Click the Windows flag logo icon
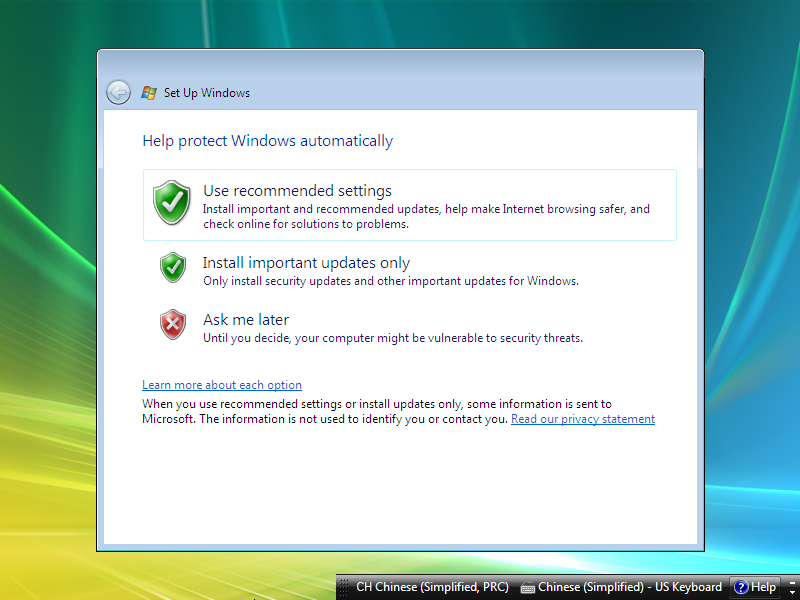 148,93
